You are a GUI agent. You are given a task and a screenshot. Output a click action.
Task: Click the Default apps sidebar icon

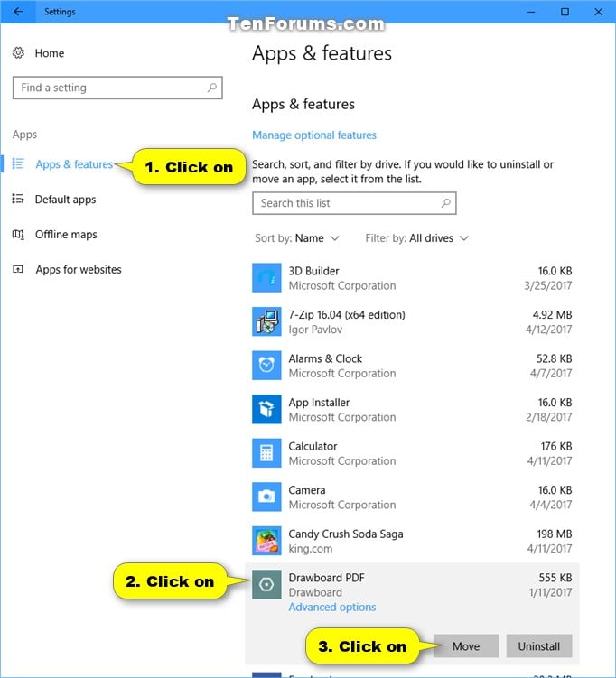pyautogui.click(x=18, y=199)
